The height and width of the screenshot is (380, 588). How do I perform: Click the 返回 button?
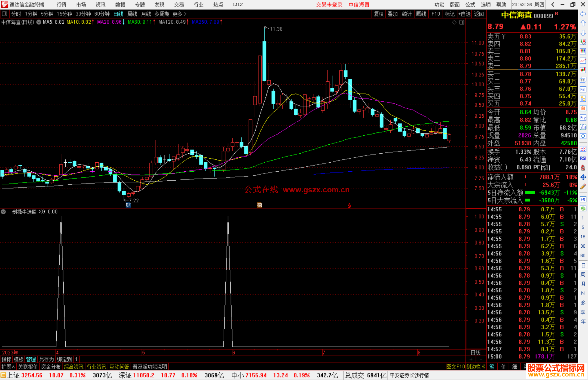point(479,14)
